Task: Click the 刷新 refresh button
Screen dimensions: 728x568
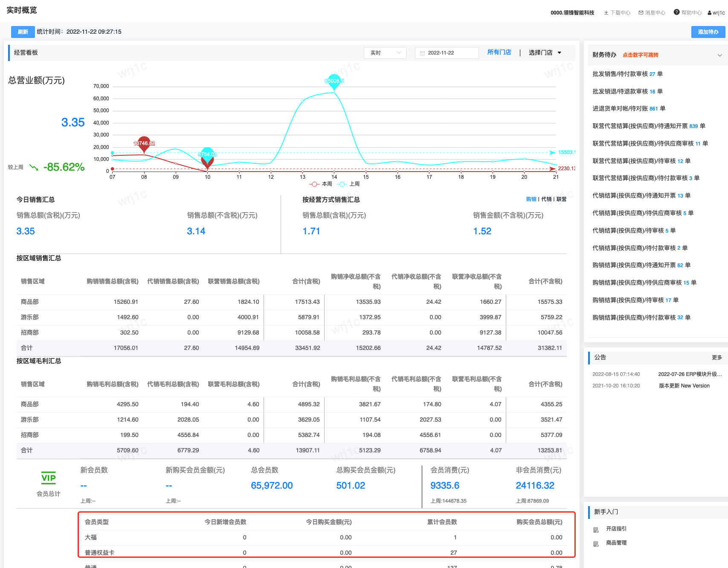Action: tap(23, 32)
